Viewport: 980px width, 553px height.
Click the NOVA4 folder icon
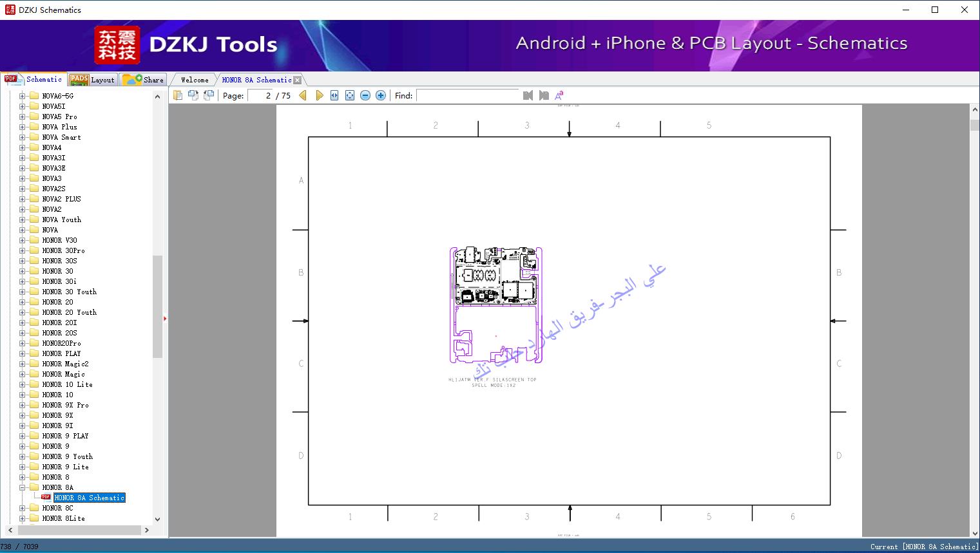click(34, 147)
